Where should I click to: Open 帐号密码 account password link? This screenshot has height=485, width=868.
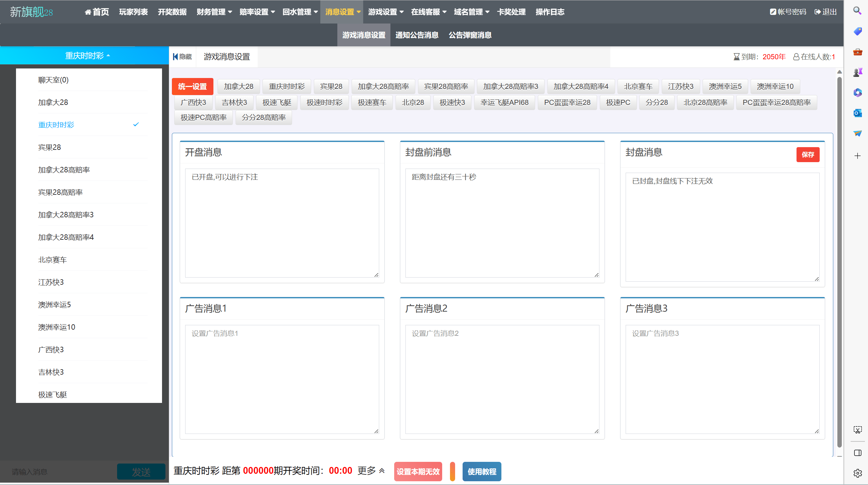click(788, 12)
